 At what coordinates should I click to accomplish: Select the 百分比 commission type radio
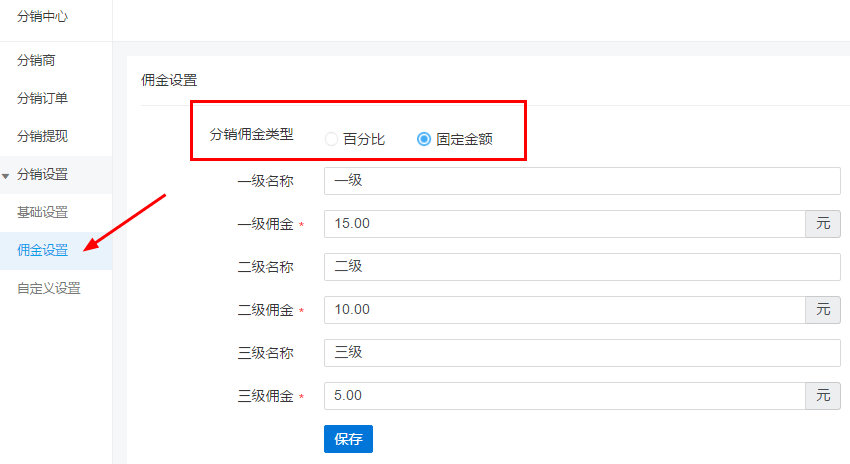click(331, 140)
